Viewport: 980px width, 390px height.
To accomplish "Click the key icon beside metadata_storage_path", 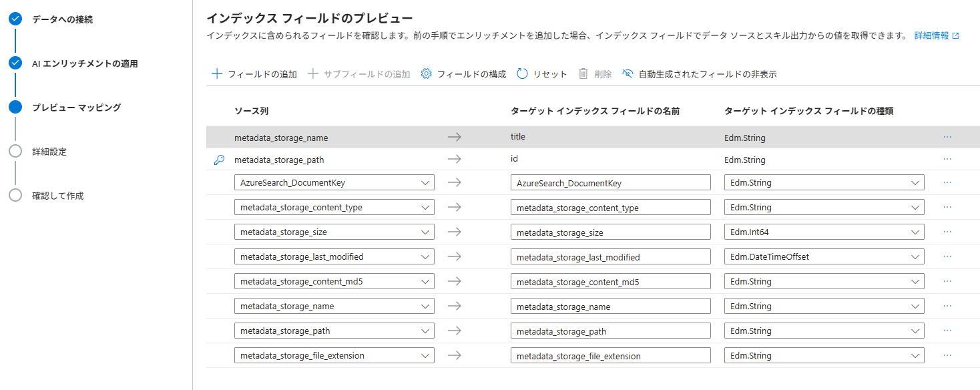I will [x=218, y=160].
